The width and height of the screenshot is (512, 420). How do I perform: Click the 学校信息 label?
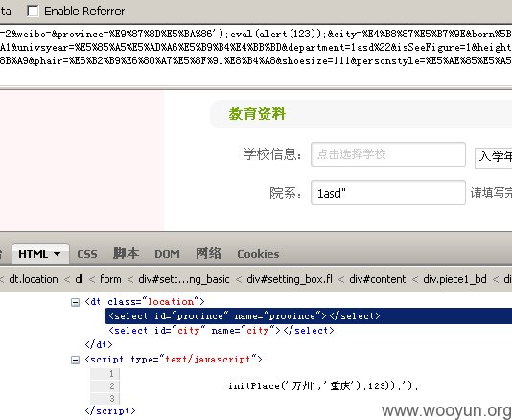272,154
